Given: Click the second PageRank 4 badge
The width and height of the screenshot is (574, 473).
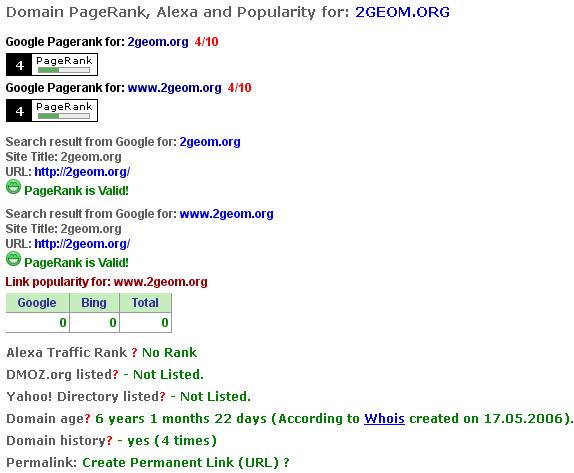Looking at the screenshot, I should pyautogui.click(x=52, y=111).
